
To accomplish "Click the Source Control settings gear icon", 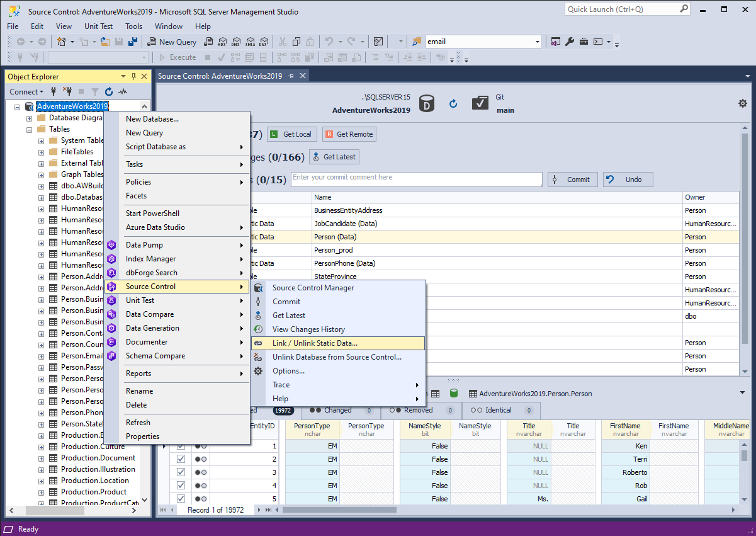I will (743, 103).
